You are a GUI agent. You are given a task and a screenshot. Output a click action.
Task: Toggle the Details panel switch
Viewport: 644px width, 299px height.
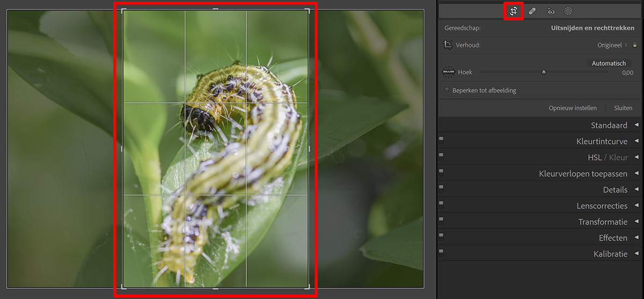point(441,188)
